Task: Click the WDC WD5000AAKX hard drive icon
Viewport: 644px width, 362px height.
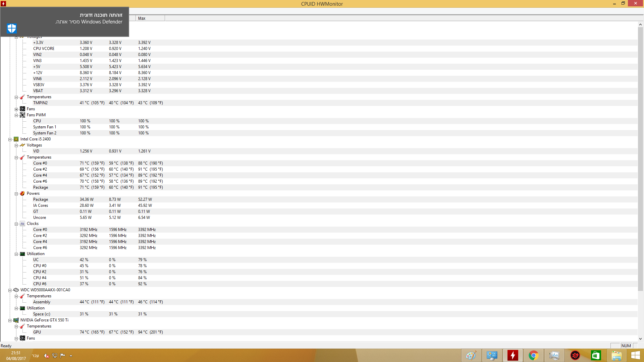Action: [16, 290]
